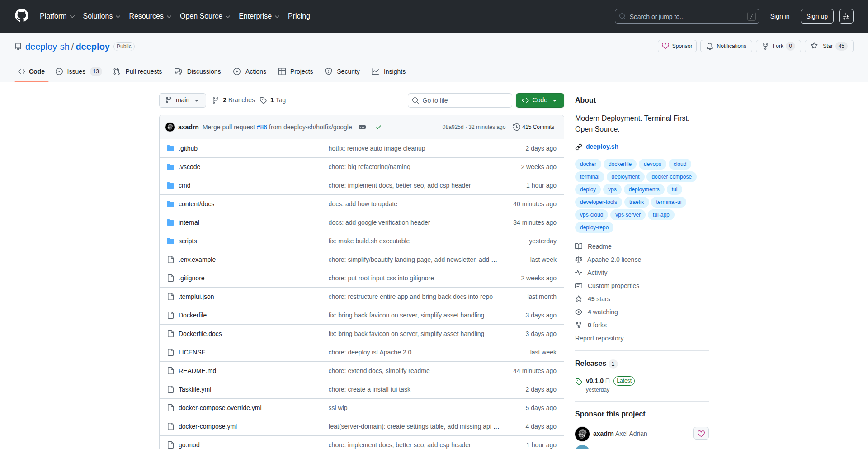This screenshot has width=868, height=449.
Task: Click the Notifications bell button
Action: pos(726,46)
